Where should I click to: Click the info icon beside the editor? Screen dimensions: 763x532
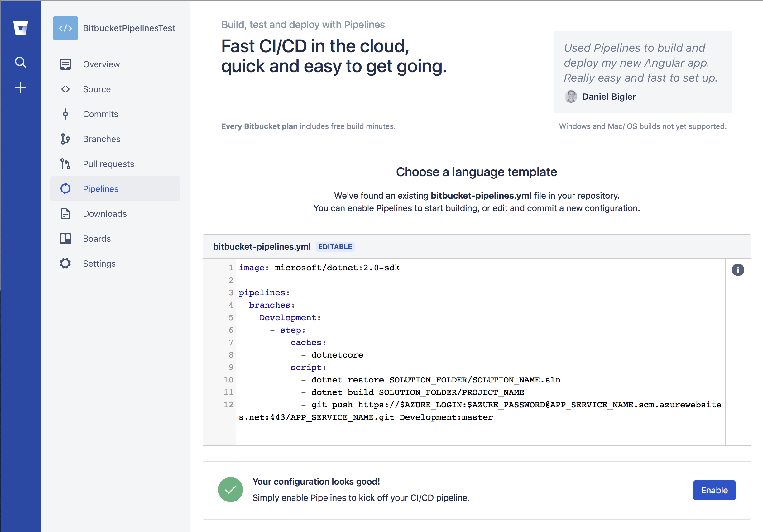point(738,270)
